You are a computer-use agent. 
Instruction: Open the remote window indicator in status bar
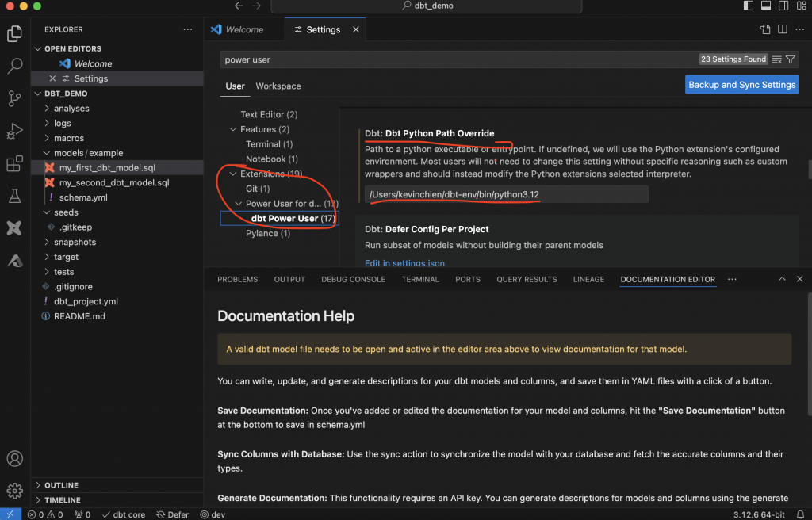point(10,514)
